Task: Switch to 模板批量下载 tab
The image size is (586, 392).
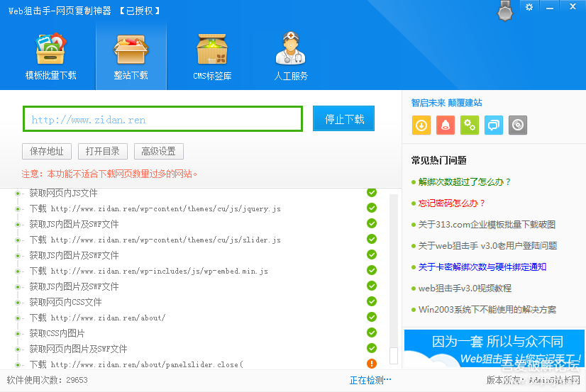Action: 51,57
